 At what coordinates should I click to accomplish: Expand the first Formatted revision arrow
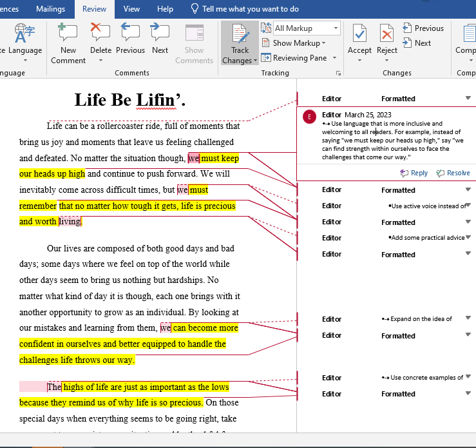click(x=468, y=98)
